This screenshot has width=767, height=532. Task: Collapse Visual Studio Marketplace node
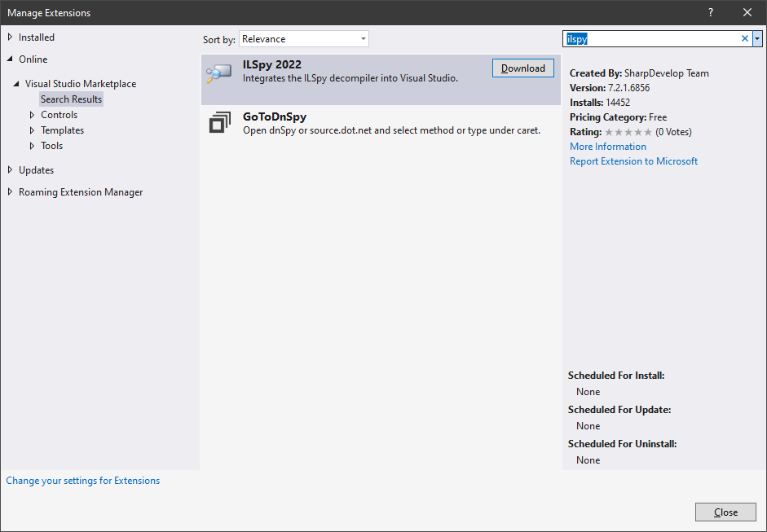pyautogui.click(x=16, y=84)
